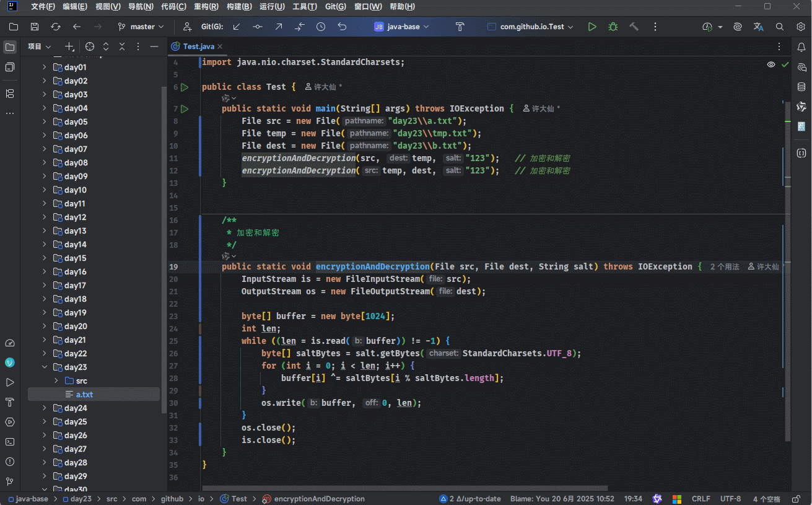
Task: Click the Build hammer icon
Action: [x=634, y=27]
